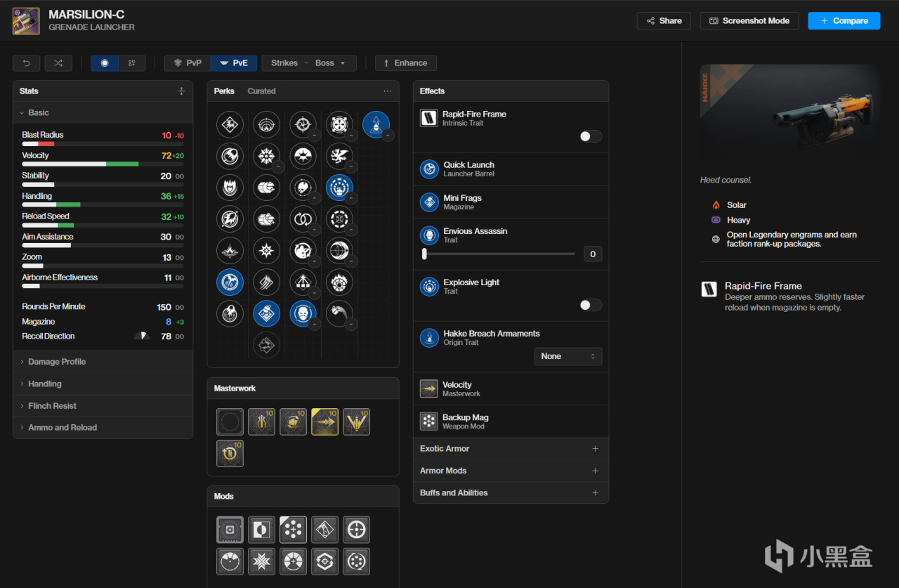
Task: Open the Strikes - Boss activity dropdown
Action: [309, 63]
